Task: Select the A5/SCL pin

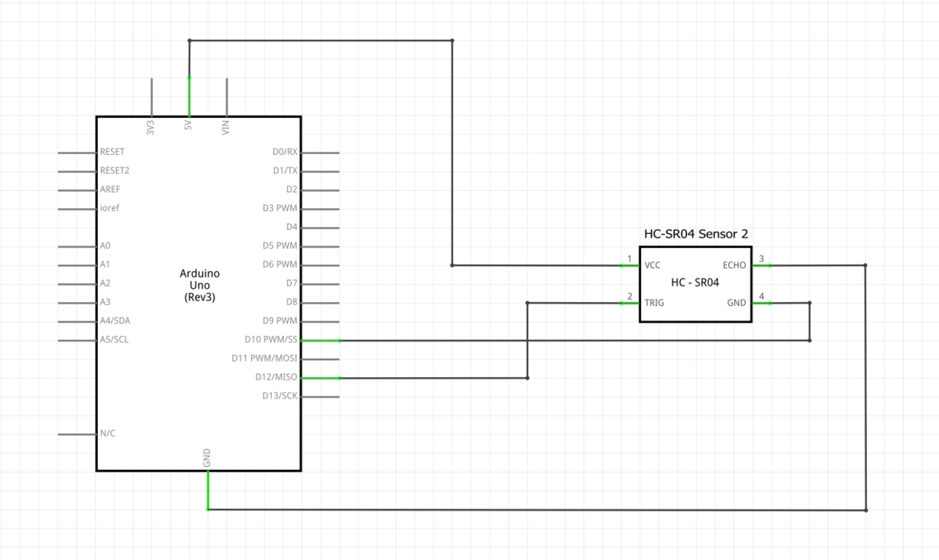Action: point(77,340)
